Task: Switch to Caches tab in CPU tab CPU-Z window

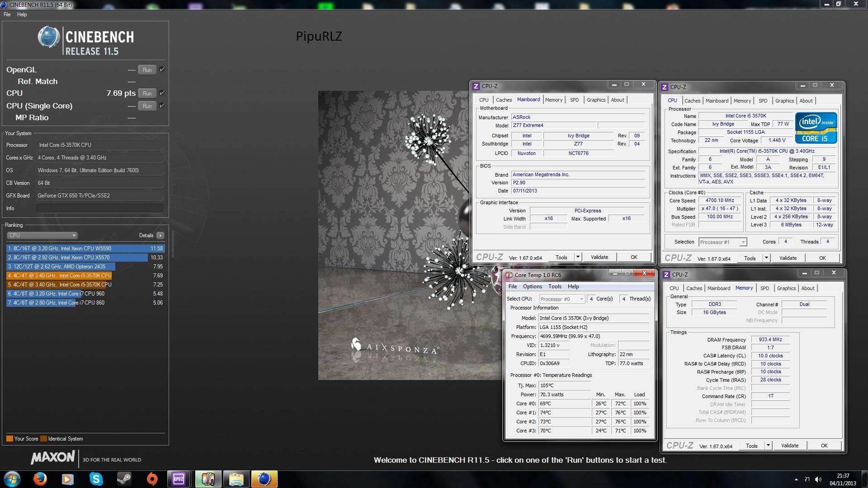Action: pos(692,101)
